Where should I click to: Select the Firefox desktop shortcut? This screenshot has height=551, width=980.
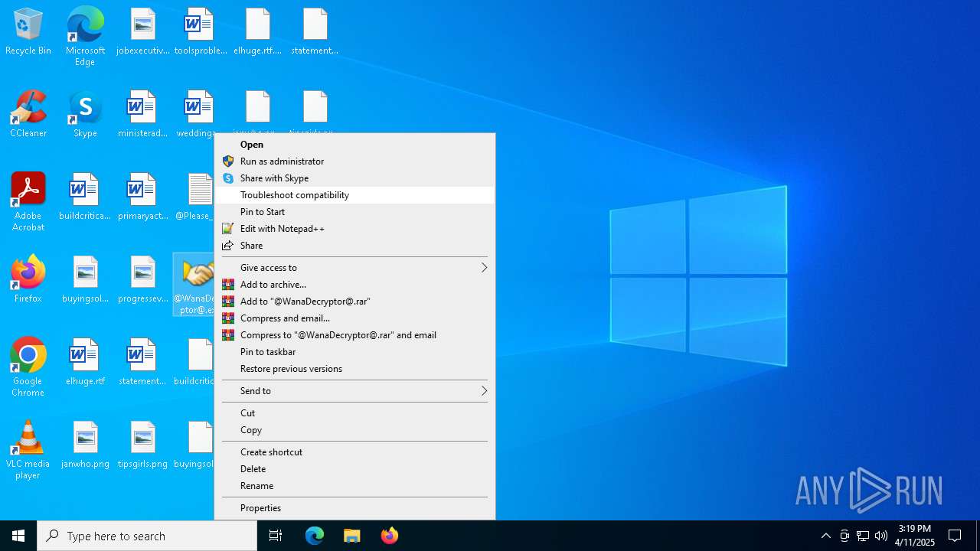coord(28,279)
